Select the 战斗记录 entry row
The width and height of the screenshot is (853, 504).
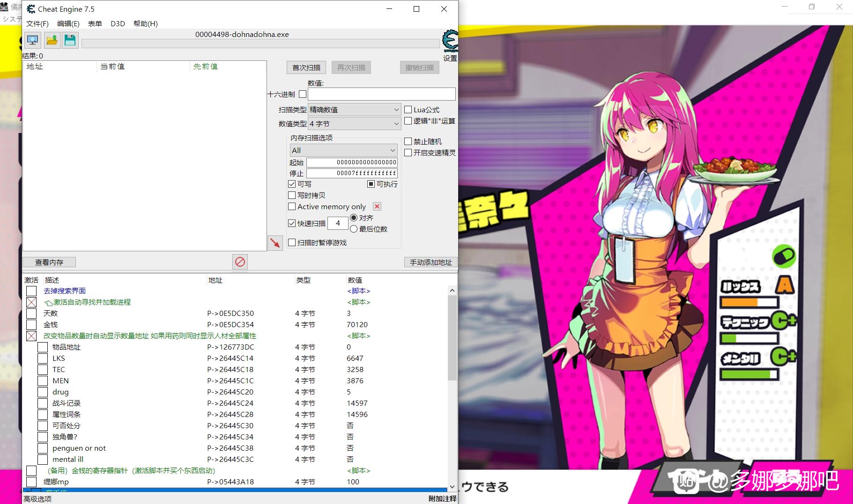(x=235, y=403)
